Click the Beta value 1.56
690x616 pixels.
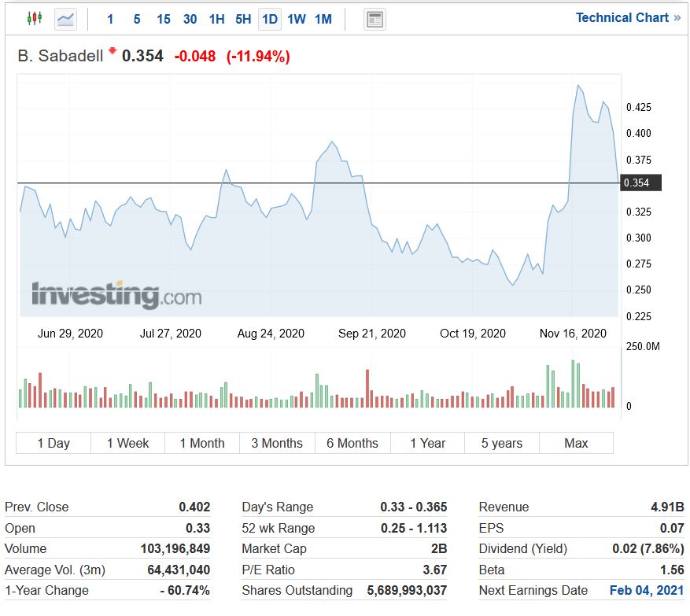click(672, 570)
